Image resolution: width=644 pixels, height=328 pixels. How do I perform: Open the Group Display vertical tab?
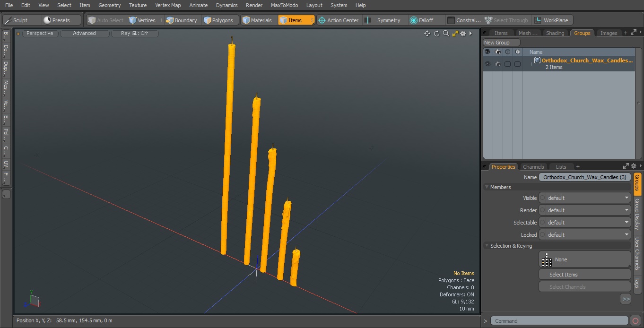coord(637,214)
